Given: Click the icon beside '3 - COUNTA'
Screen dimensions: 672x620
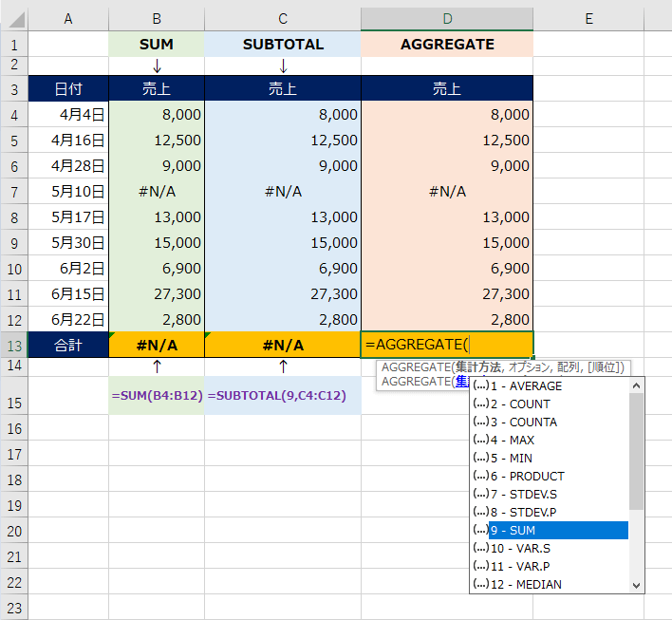Looking at the screenshot, I should point(480,423).
